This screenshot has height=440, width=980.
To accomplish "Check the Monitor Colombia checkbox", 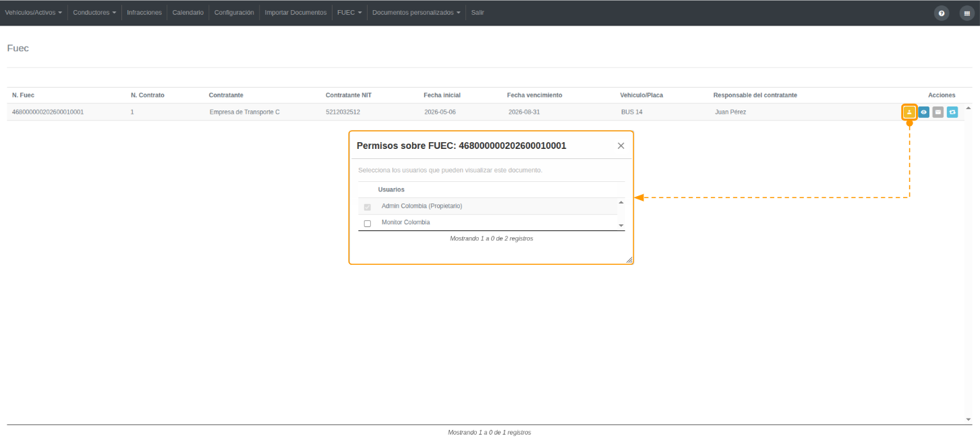I will tap(368, 223).
